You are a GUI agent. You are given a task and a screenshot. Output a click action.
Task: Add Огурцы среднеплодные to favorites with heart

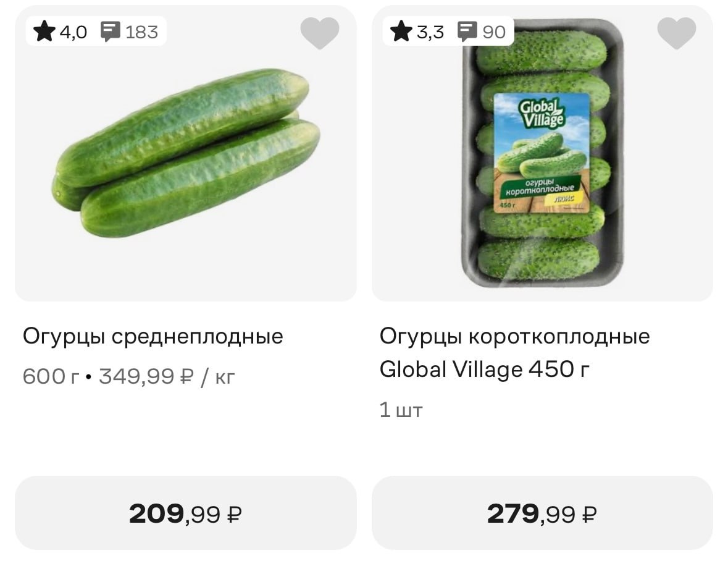tap(319, 32)
